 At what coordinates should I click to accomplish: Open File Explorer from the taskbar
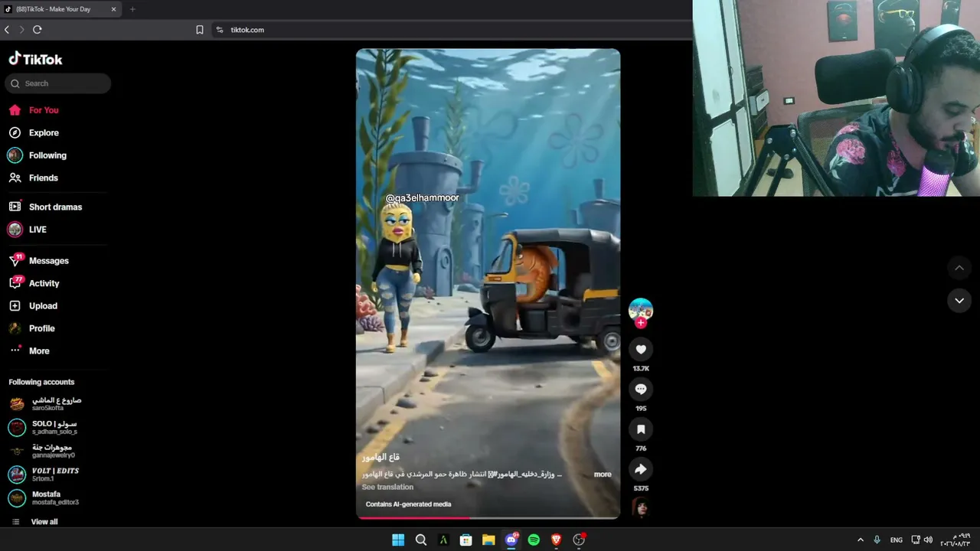pos(488,540)
